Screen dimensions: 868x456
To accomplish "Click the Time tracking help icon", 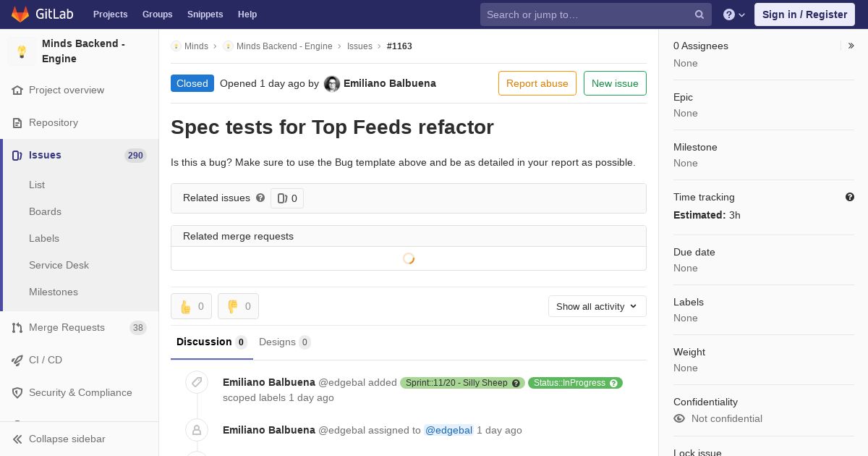I will pyautogui.click(x=850, y=197).
